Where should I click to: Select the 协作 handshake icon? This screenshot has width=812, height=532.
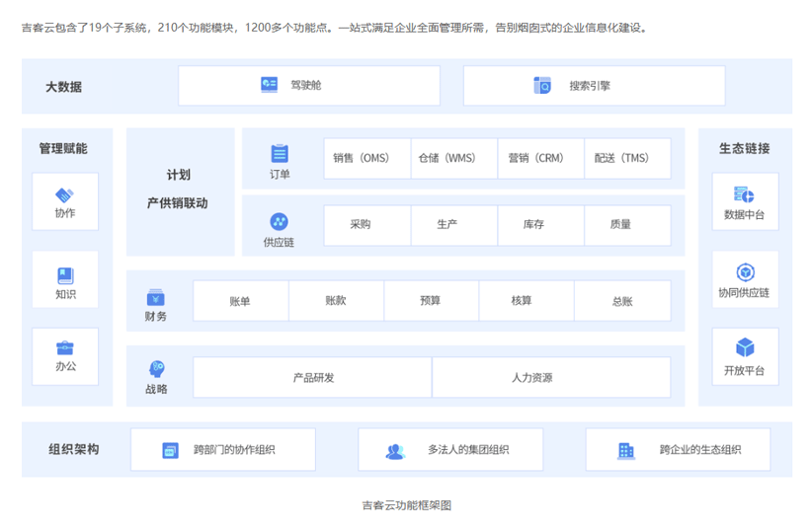pos(65,195)
